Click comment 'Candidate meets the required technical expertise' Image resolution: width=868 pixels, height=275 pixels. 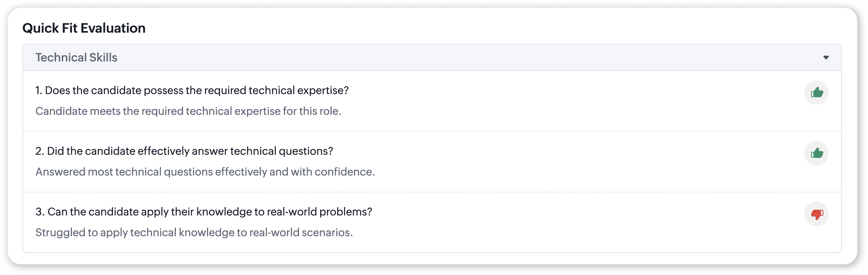188,111
